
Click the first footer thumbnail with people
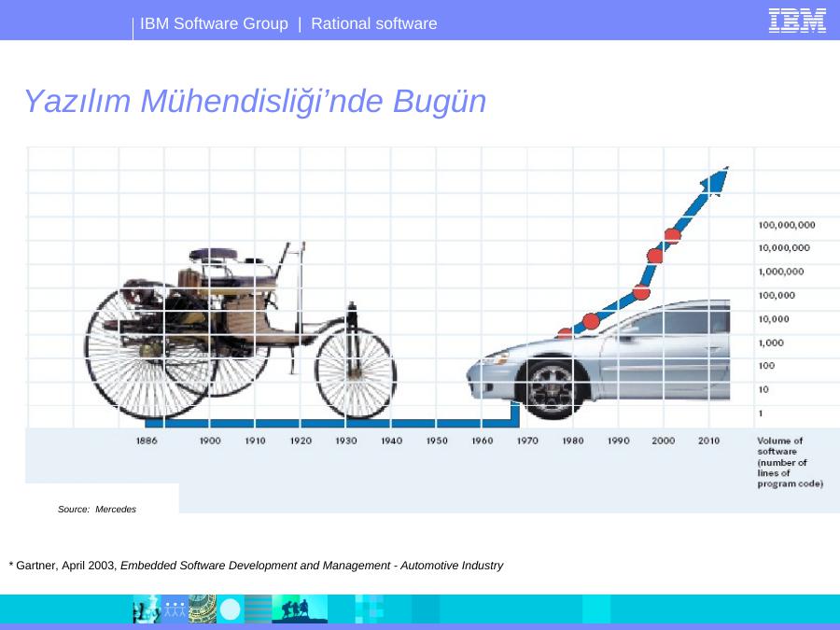click(x=147, y=609)
